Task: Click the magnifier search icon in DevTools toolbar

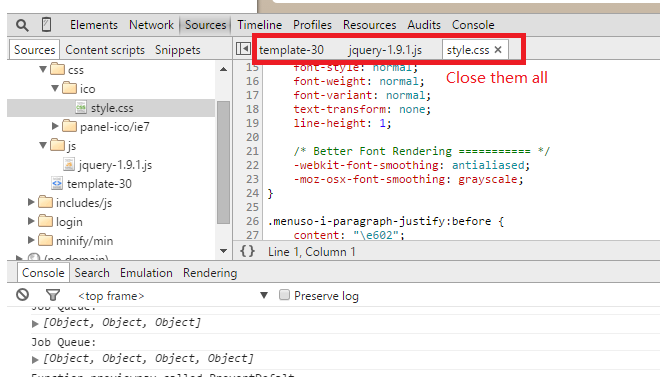Action: click(x=22, y=25)
